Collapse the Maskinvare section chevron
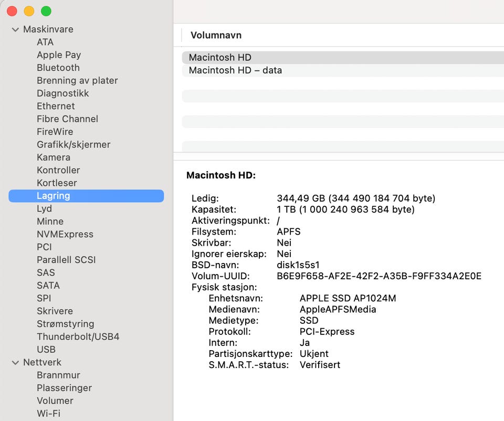Image resolution: width=504 pixels, height=421 pixels. point(15,29)
